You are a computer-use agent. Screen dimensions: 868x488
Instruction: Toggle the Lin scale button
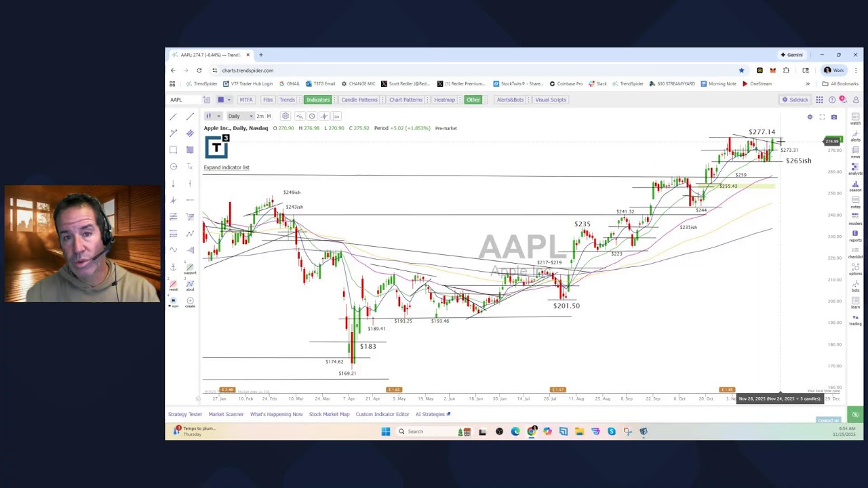click(x=336, y=116)
